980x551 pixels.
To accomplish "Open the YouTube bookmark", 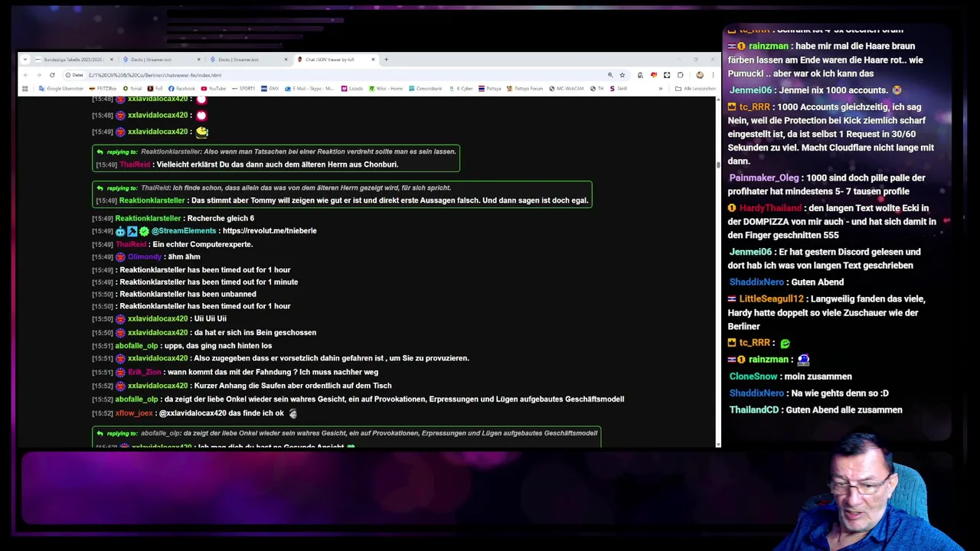I will pos(214,89).
